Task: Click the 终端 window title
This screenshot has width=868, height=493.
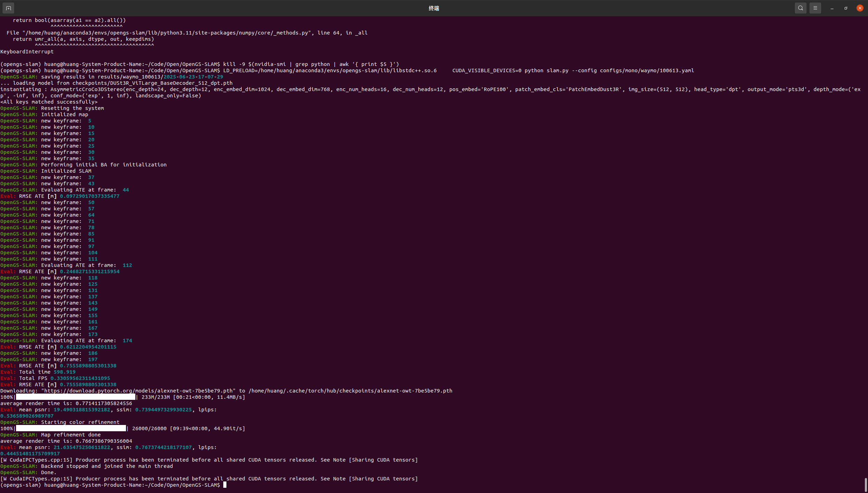Action: (434, 8)
